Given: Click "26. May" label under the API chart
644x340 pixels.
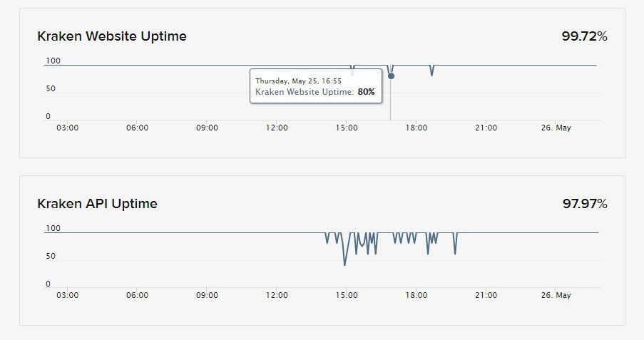Looking at the screenshot, I should 556,295.
